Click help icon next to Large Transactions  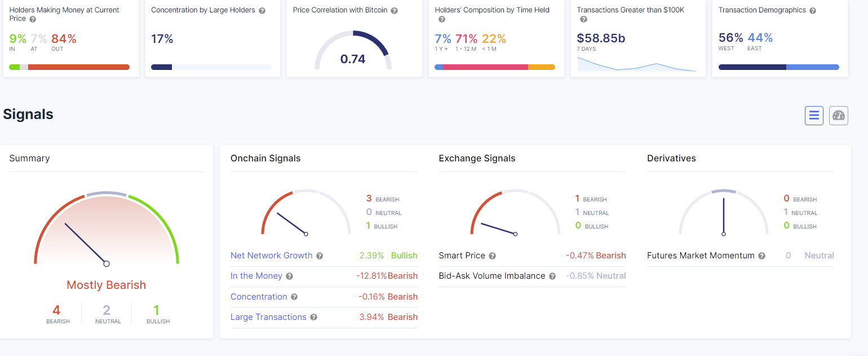(x=313, y=318)
